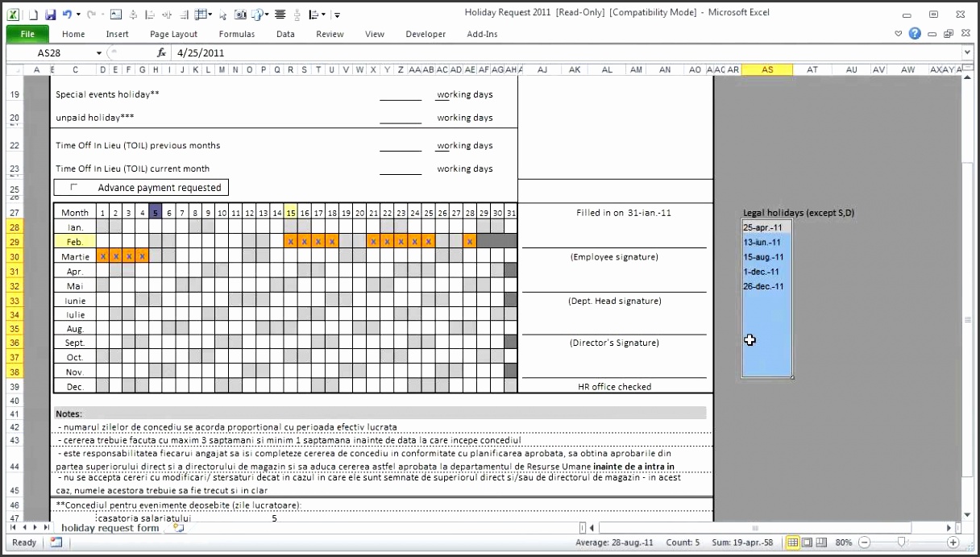Open Excel Help question mark icon
Viewport: 980px width, 557px height.
915,34
